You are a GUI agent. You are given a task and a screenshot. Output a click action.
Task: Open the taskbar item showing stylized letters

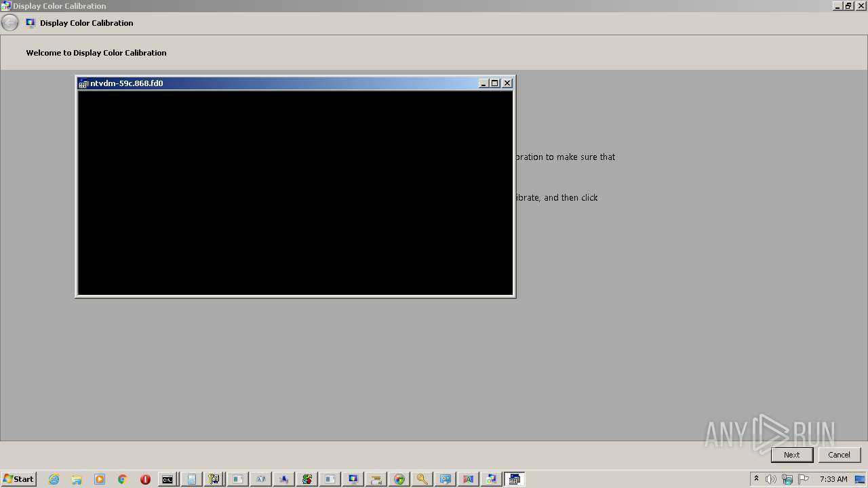point(260,479)
